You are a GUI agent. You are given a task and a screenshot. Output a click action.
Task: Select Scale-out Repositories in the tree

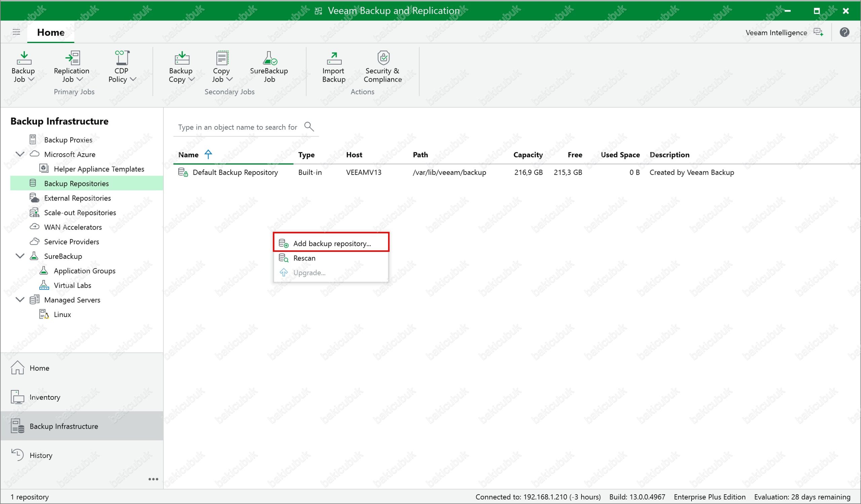tap(80, 213)
